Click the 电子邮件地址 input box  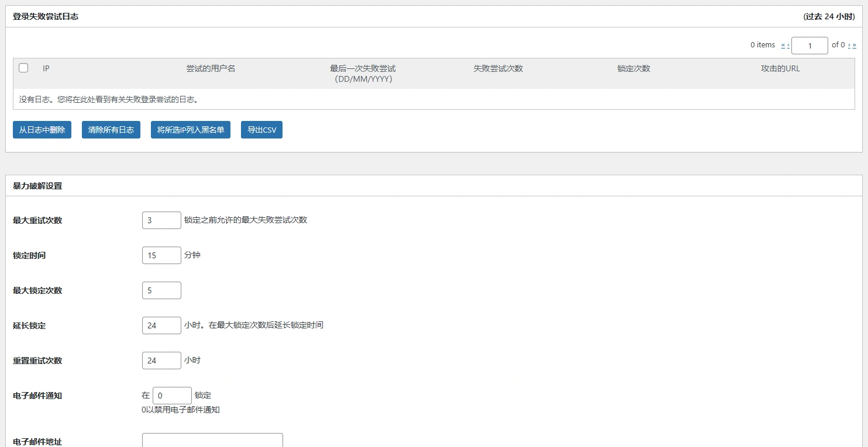(x=212, y=441)
